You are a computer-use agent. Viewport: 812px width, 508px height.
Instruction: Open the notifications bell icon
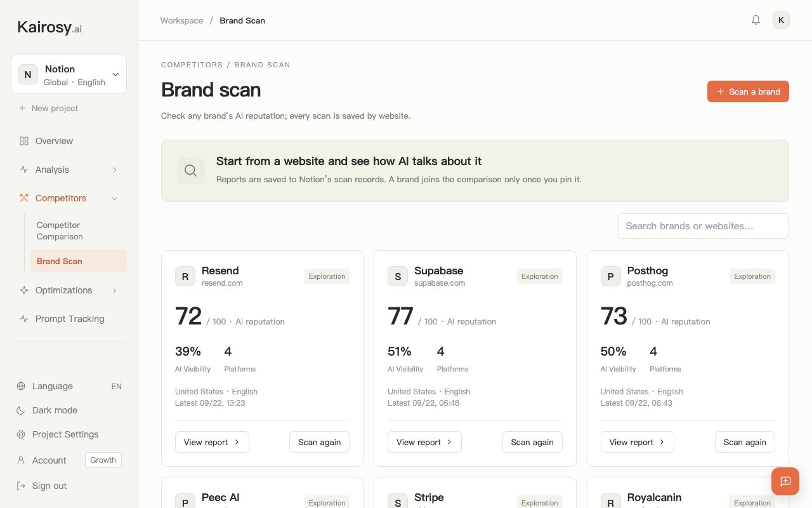756,20
